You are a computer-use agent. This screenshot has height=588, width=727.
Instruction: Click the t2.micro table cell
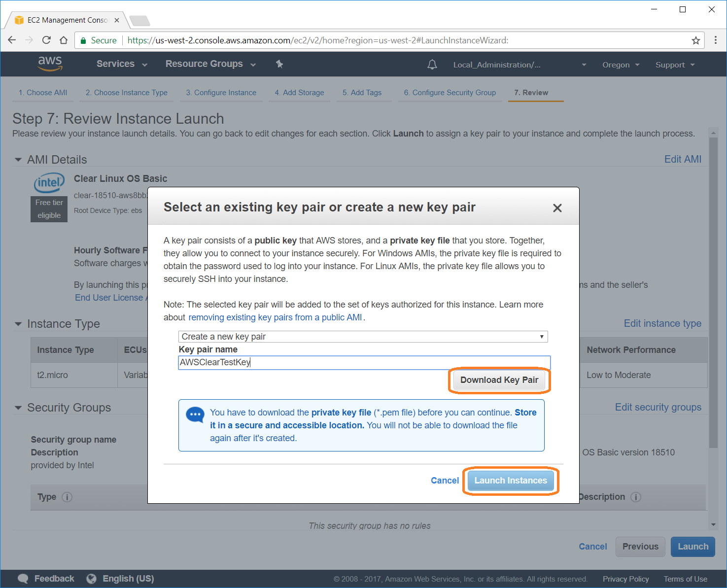click(74, 375)
